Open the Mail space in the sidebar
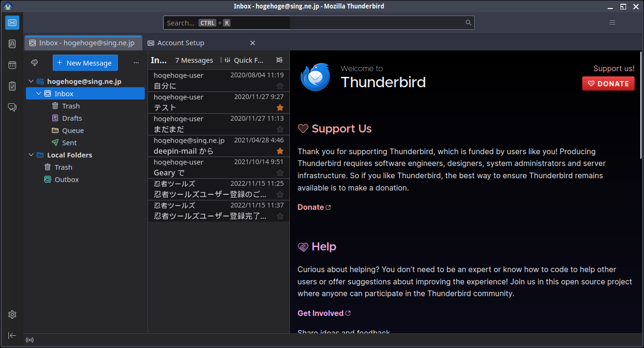644x348 pixels. 12,23
